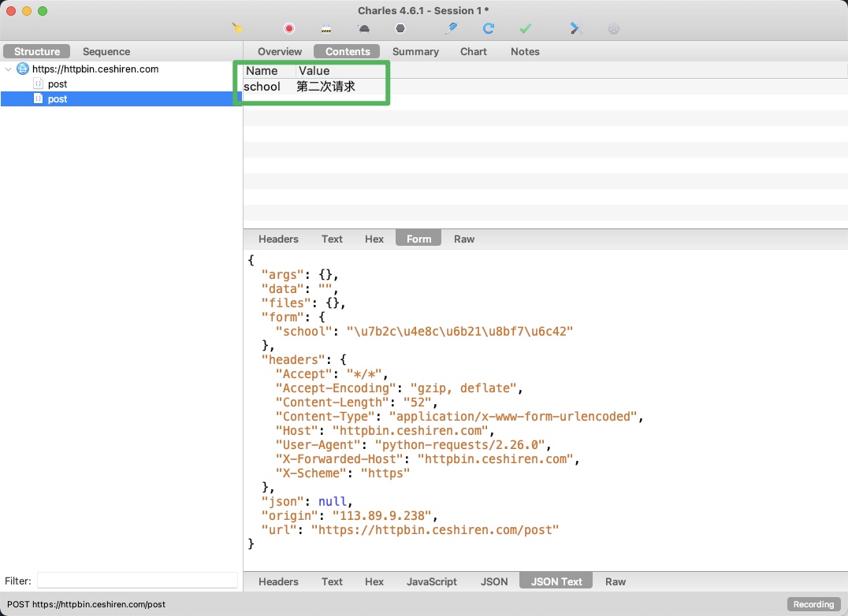Click the green Validate checkmark icon
The height and width of the screenshot is (616, 848).
click(525, 28)
